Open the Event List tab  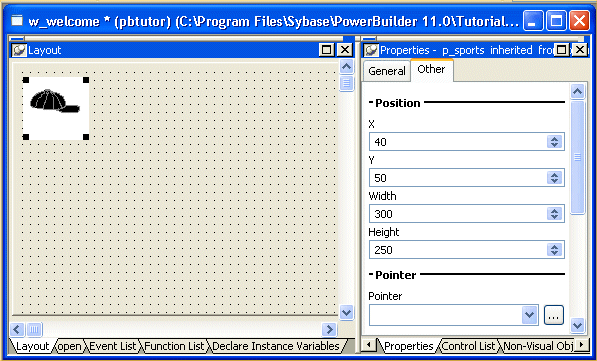[112, 346]
